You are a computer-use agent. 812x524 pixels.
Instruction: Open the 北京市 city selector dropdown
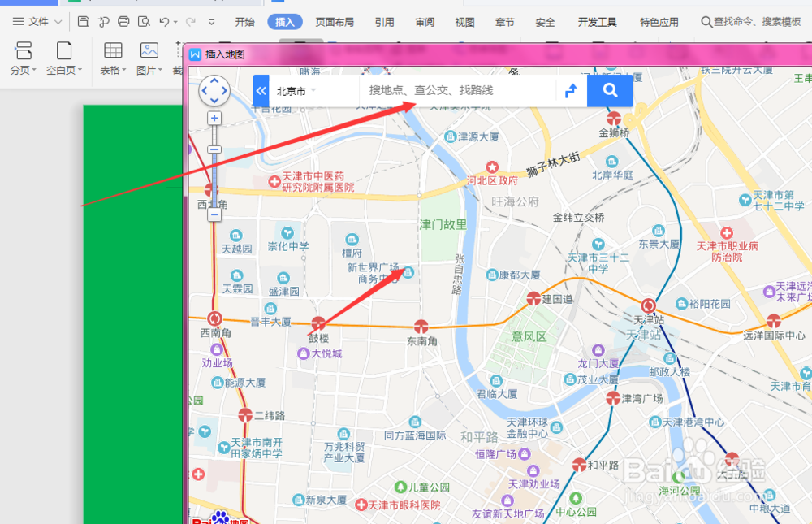click(296, 91)
